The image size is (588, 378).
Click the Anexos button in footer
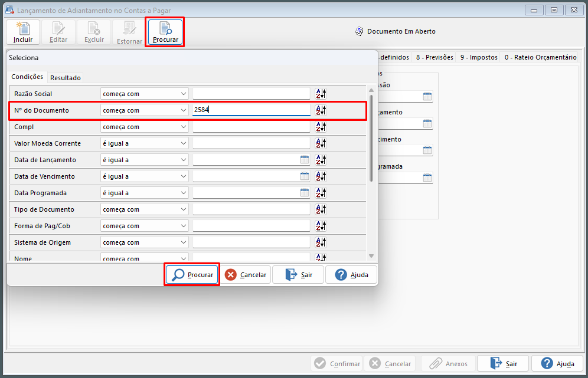tap(448, 363)
